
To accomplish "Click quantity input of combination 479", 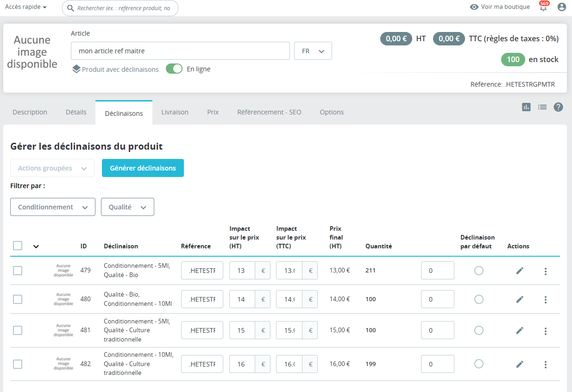I will pyautogui.click(x=438, y=271).
